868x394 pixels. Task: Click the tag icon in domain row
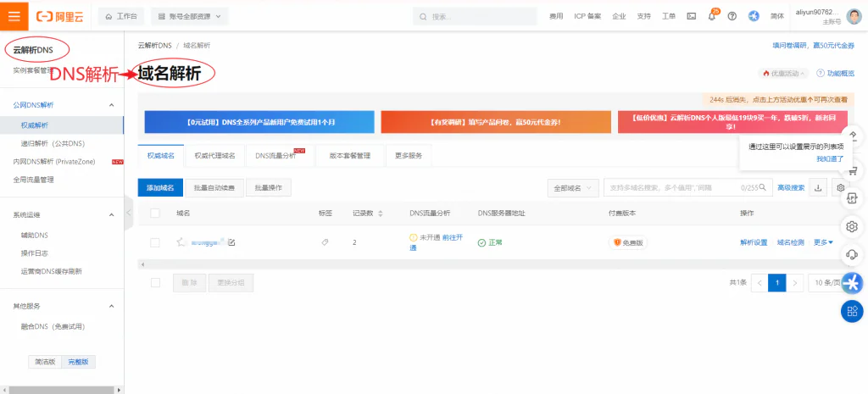click(325, 241)
